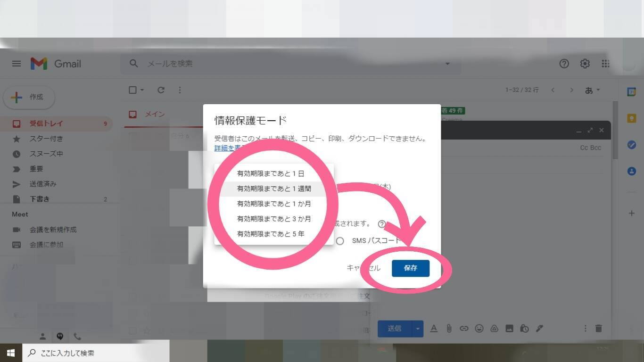Screen dimensions: 644x362
Task: Expand the search options dropdown arrow
Action: (x=447, y=64)
